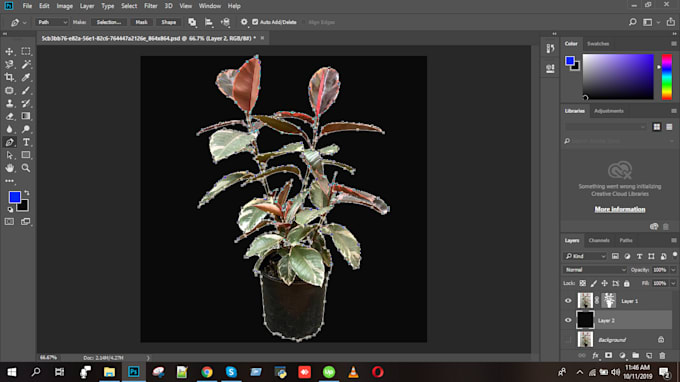Switch to the Paths tab

(x=626, y=240)
